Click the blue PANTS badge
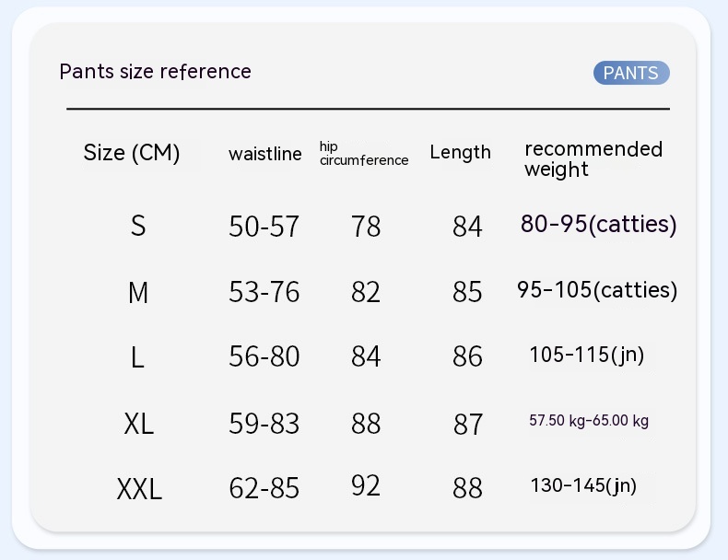Screen dimensions: 728x560 (x=631, y=73)
